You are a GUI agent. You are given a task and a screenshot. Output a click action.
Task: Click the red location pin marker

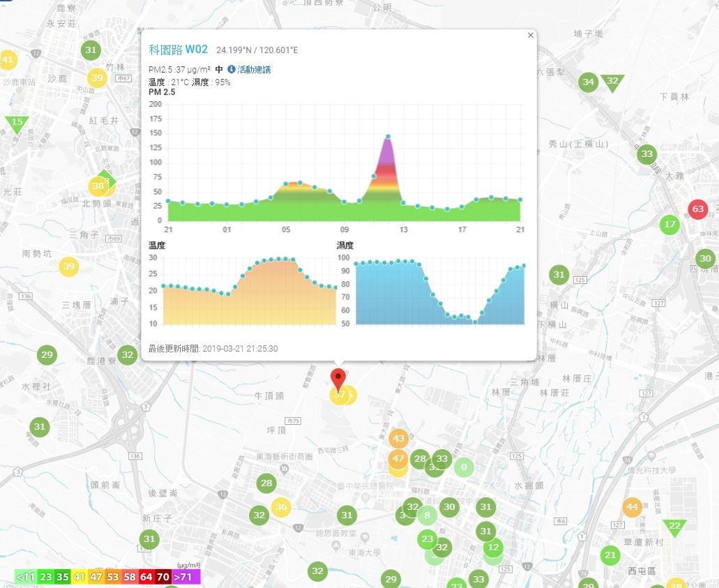pyautogui.click(x=338, y=379)
